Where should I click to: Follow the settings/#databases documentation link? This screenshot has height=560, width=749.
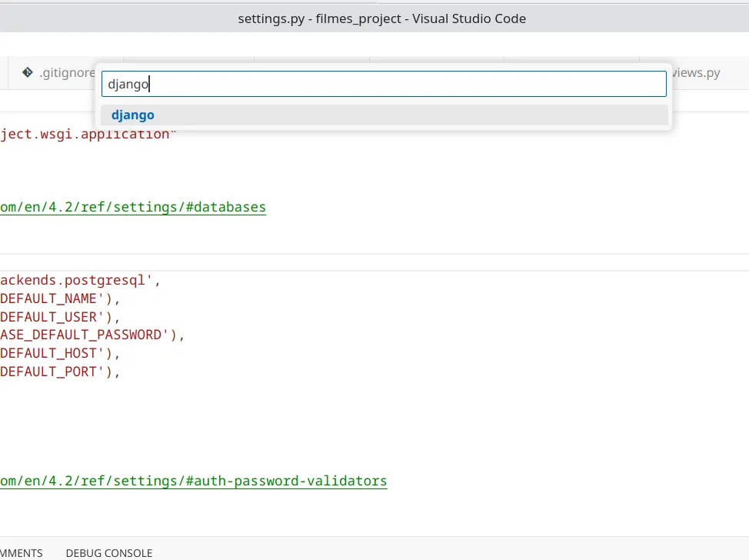133,208
